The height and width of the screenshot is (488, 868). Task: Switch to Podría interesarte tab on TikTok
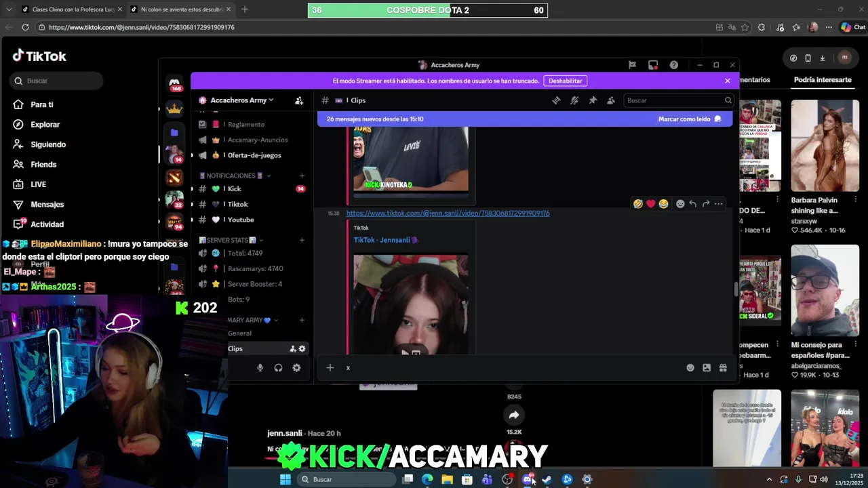point(823,80)
